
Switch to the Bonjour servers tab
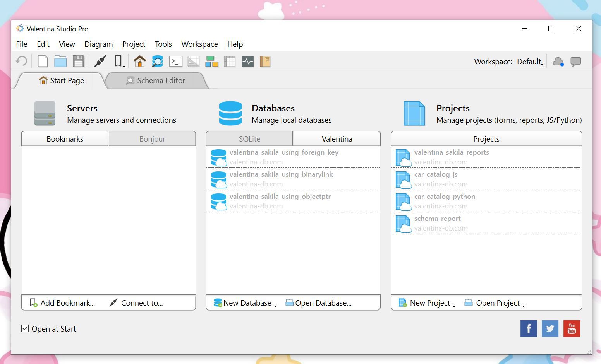tap(152, 139)
